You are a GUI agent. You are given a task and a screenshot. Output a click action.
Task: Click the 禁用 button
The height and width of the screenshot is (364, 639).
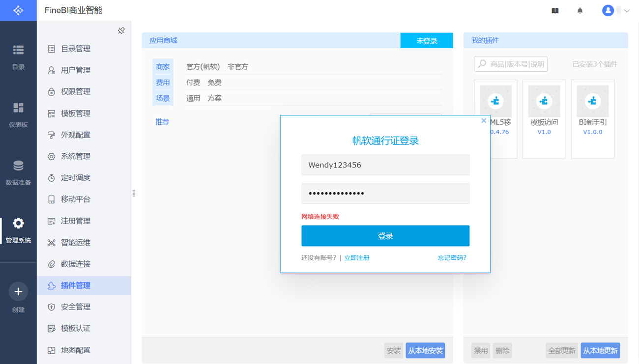click(481, 351)
